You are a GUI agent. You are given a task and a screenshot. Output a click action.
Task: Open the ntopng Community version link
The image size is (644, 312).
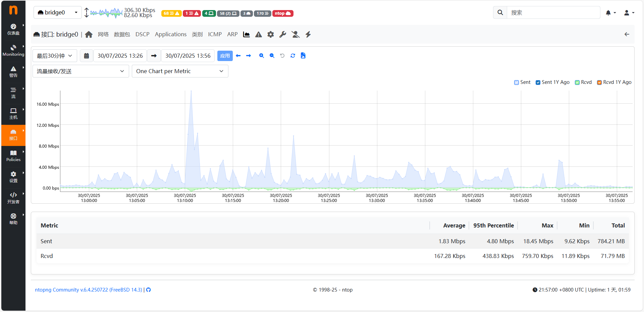(x=89, y=290)
